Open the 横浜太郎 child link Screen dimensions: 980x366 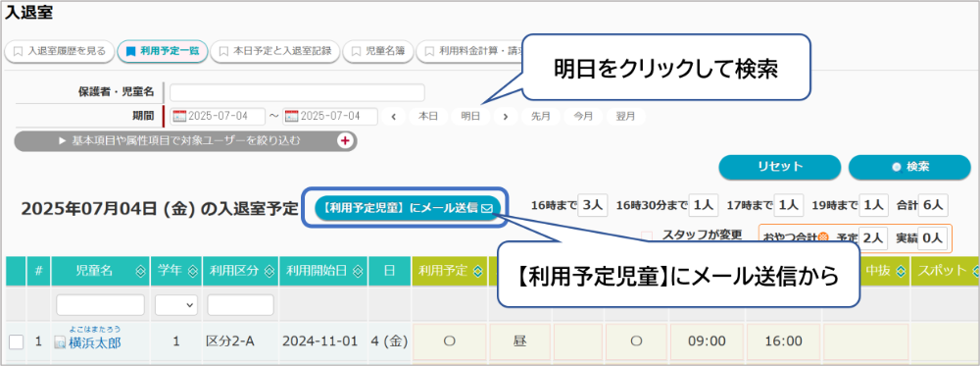point(95,342)
